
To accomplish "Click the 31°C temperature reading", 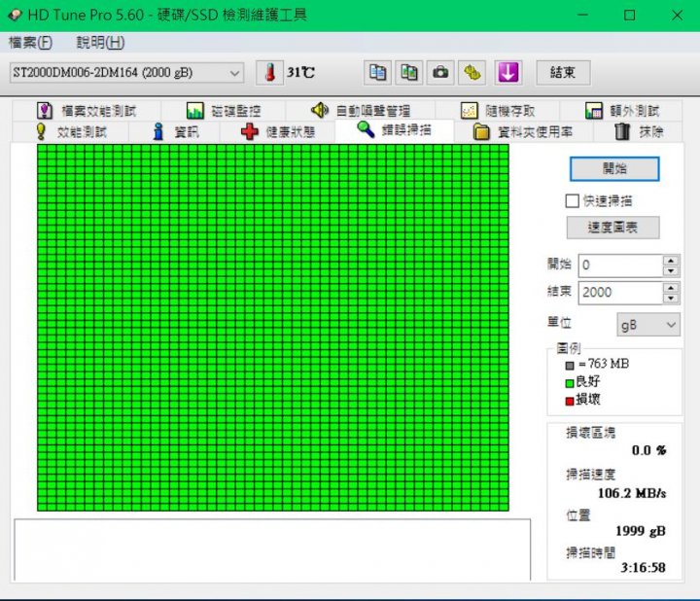I will click(300, 72).
